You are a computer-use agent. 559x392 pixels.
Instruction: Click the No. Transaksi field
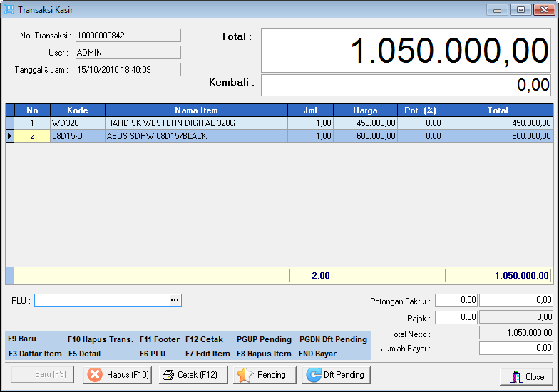(128, 36)
